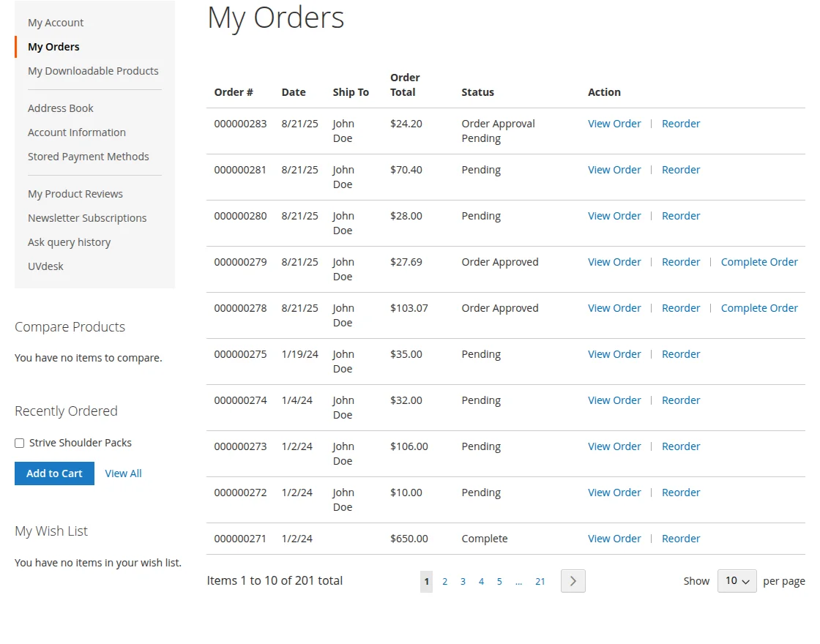This screenshot has height=644, width=820.
Task: View Order details for order 000000283
Action: point(614,123)
